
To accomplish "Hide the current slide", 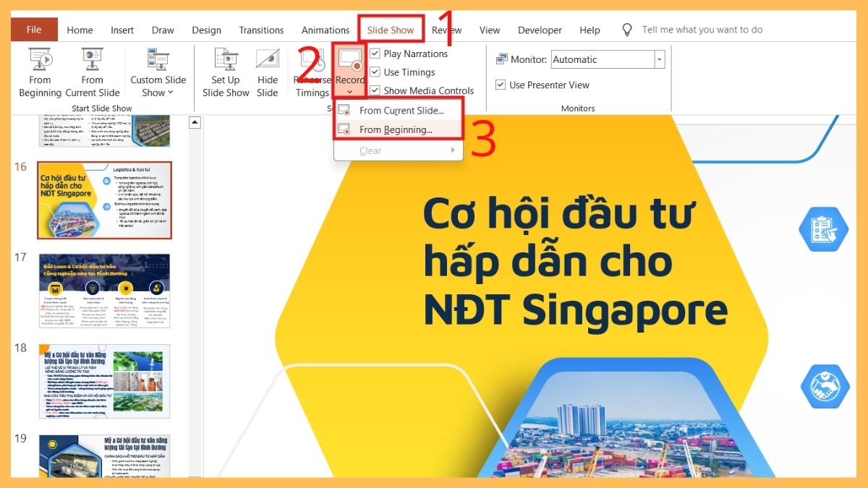I will [x=267, y=71].
